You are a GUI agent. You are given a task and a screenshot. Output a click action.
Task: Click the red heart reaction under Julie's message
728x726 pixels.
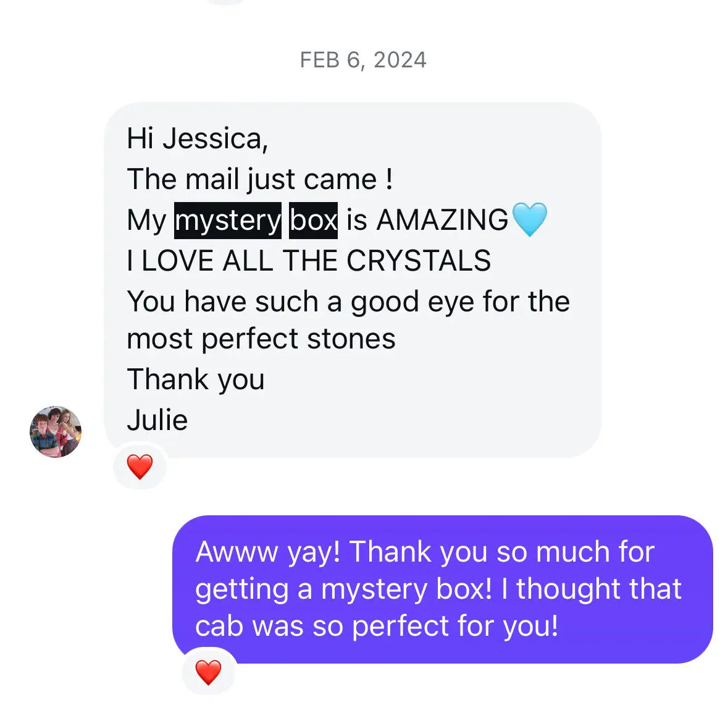[x=140, y=467]
